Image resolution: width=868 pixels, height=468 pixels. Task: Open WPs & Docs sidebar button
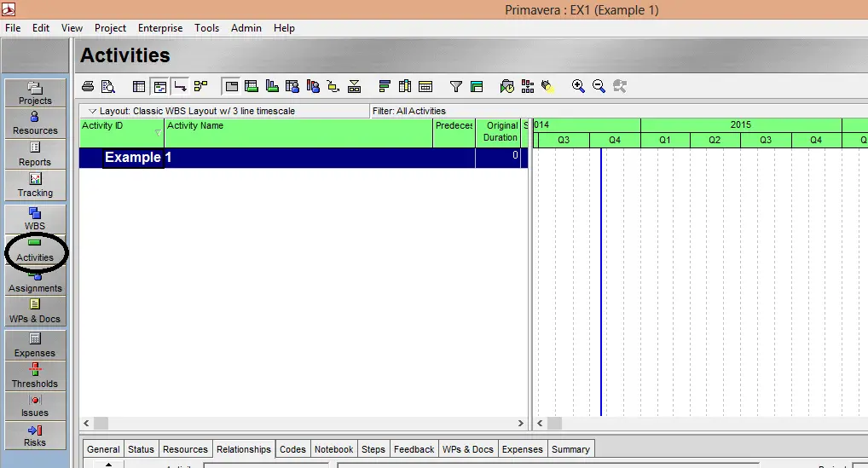[x=35, y=311]
